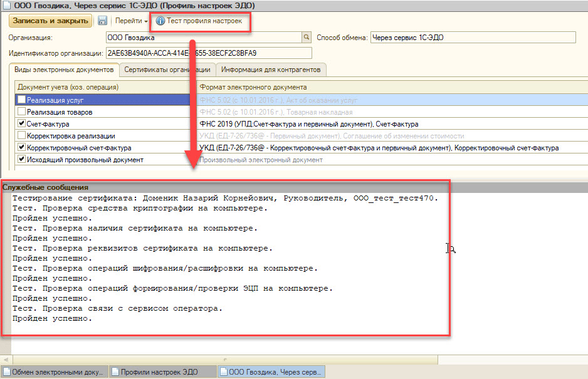The height and width of the screenshot is (379, 588).
Task: Click the Обмен электронными доку... window tab icon
Action: 6,372
